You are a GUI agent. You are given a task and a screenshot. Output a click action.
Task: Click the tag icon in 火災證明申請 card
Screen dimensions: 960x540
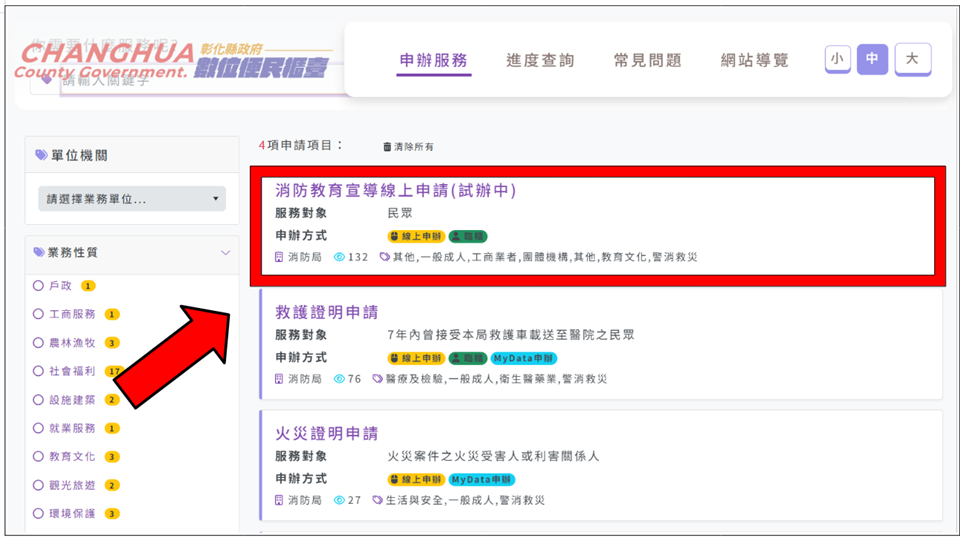pos(377,500)
